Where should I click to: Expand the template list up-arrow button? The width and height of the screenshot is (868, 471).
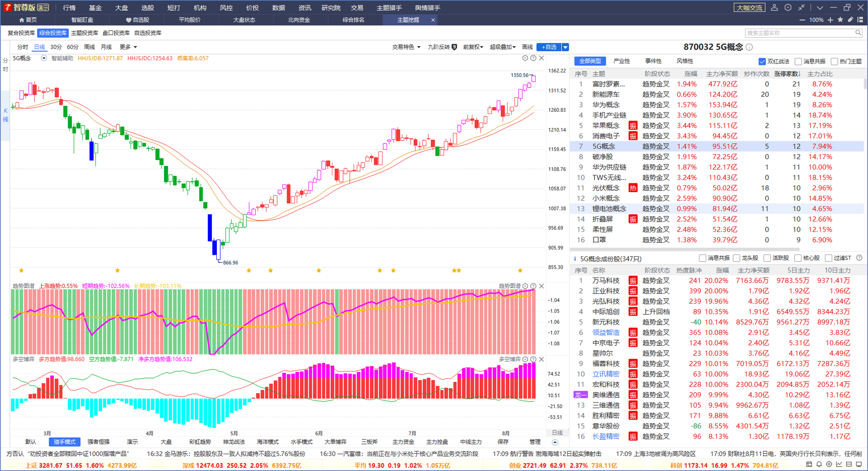click(x=555, y=442)
